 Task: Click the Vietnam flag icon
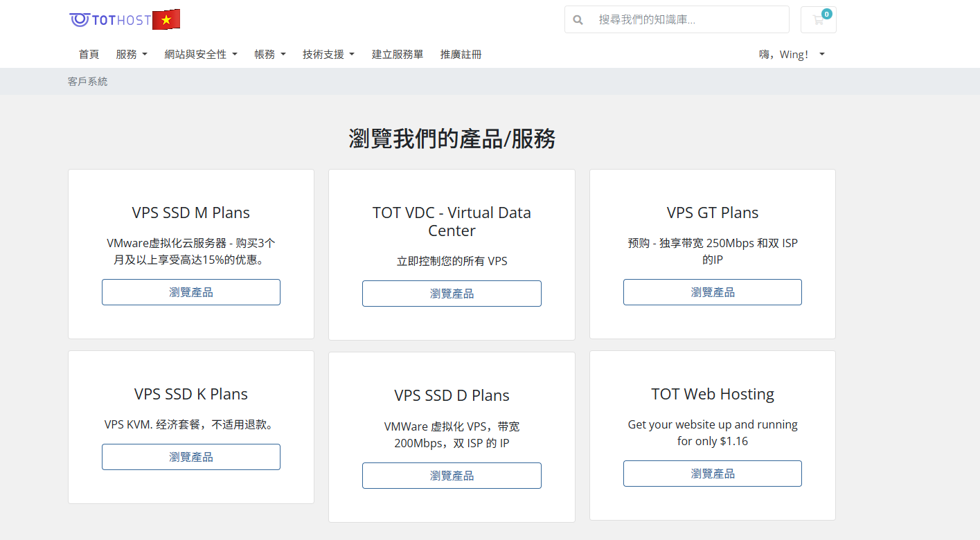click(166, 20)
